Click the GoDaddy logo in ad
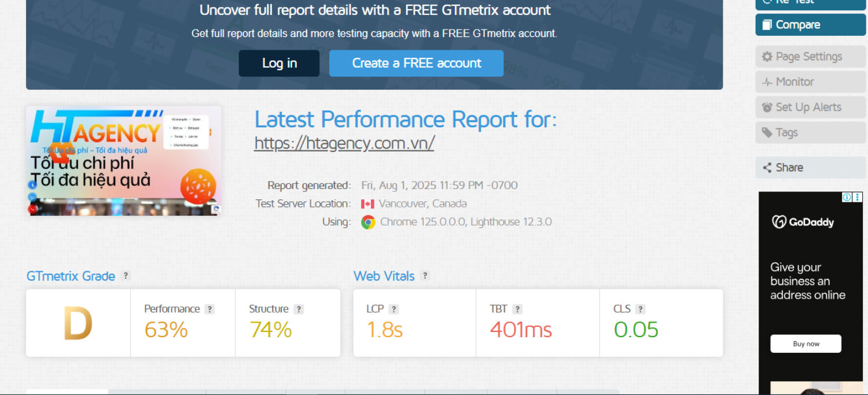 [x=803, y=222]
